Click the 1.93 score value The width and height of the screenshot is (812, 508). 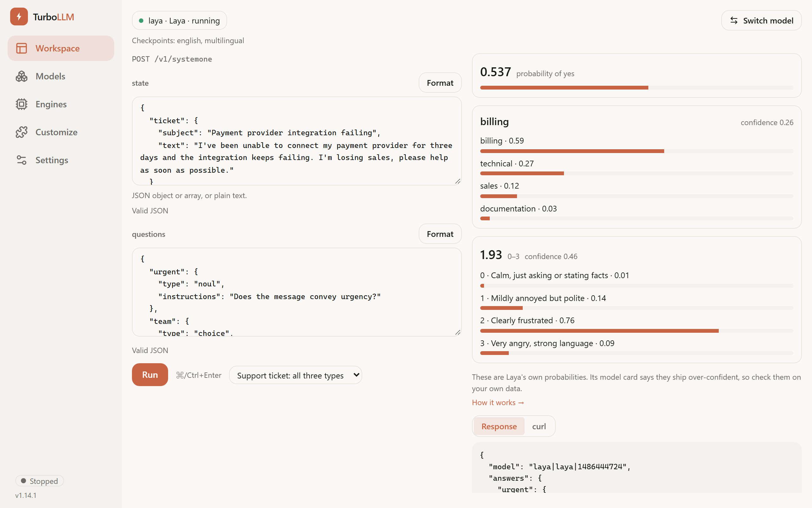pos(491,255)
